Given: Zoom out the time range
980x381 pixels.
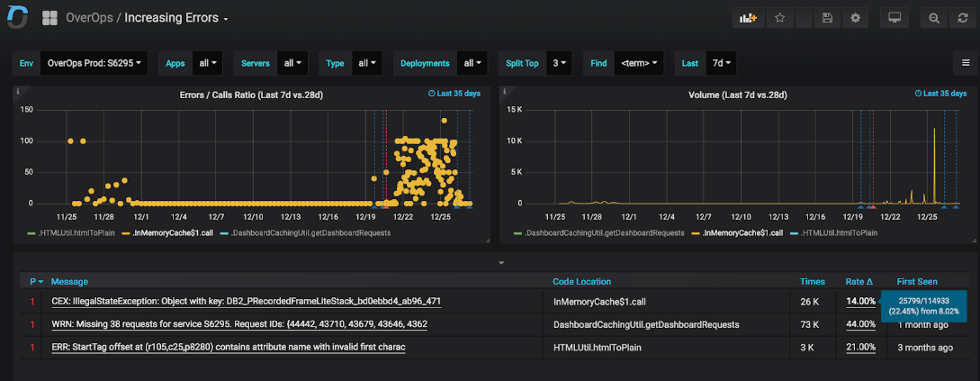Looking at the screenshot, I should (x=934, y=18).
